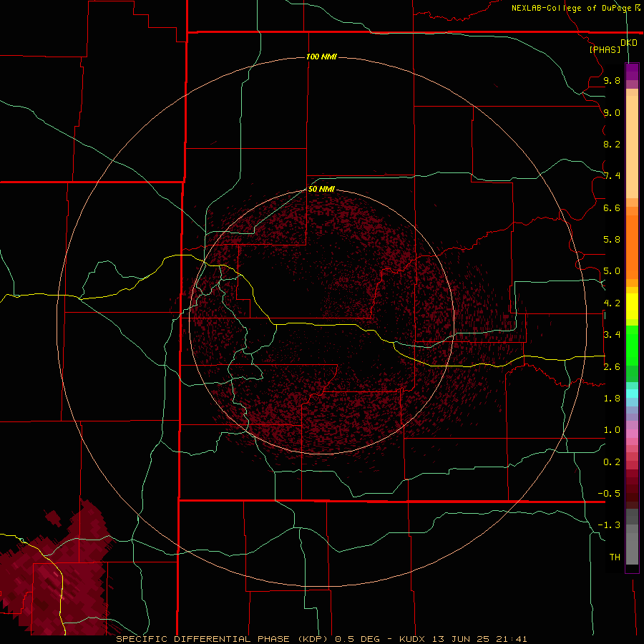
Task: Click the 100 NMI range ring label
Action: (x=321, y=57)
